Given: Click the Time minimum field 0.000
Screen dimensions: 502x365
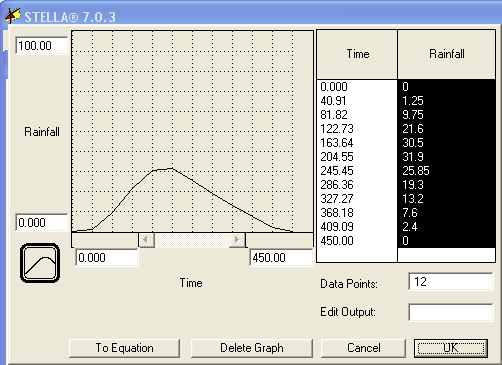Looking at the screenshot, I should [107, 258].
